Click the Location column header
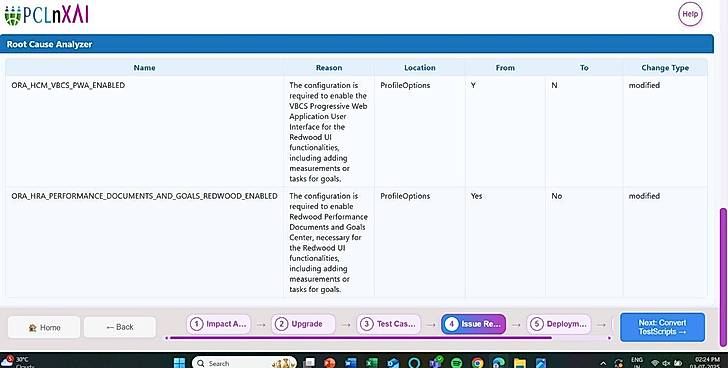The height and width of the screenshot is (368, 728). [x=420, y=68]
